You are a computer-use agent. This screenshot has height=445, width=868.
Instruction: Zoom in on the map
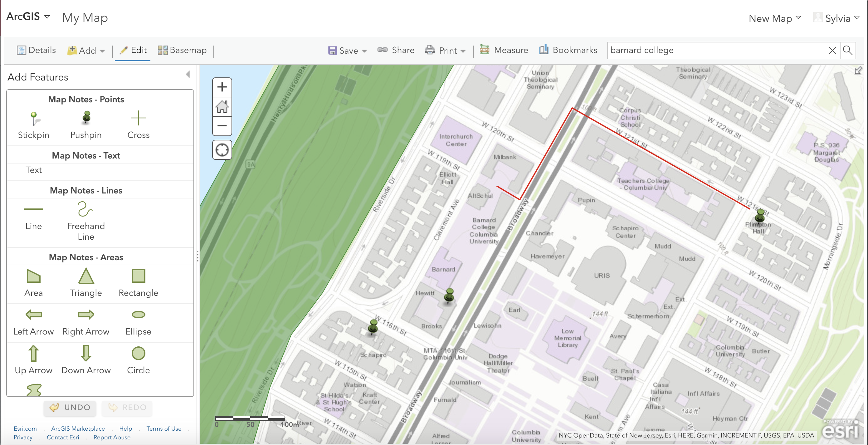click(x=222, y=87)
